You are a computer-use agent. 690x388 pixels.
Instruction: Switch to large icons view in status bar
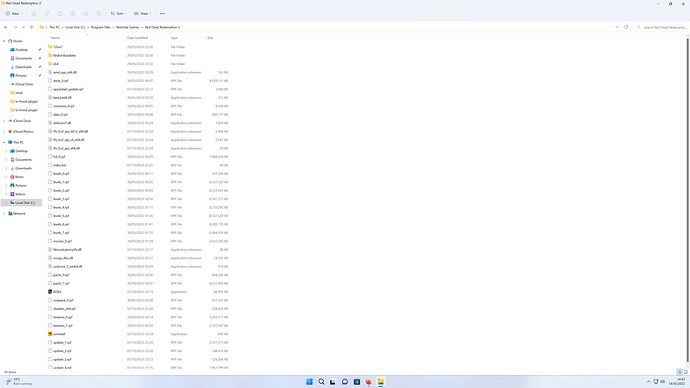coord(686,372)
